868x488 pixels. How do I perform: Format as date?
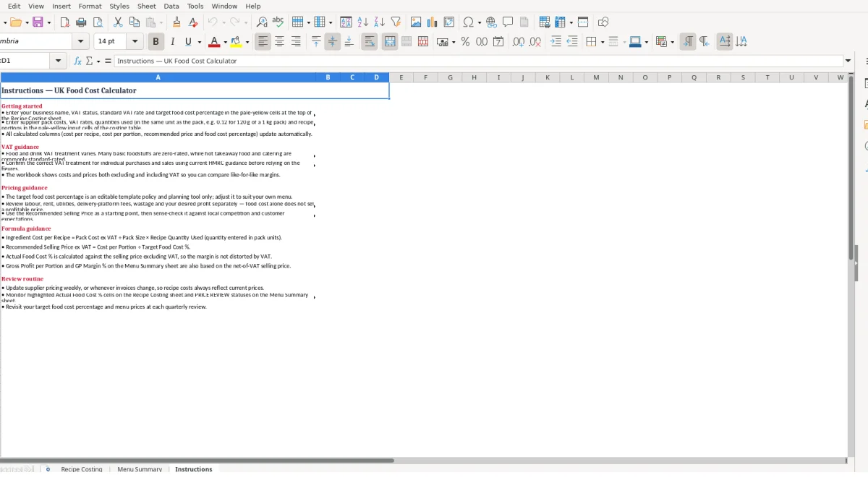498,42
